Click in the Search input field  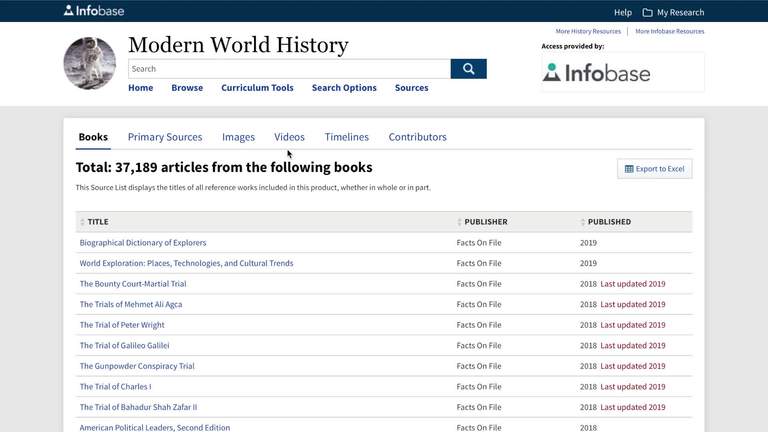point(288,69)
